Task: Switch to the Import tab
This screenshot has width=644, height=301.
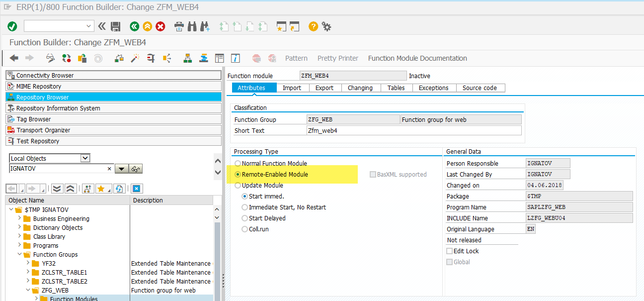Action: [292, 88]
